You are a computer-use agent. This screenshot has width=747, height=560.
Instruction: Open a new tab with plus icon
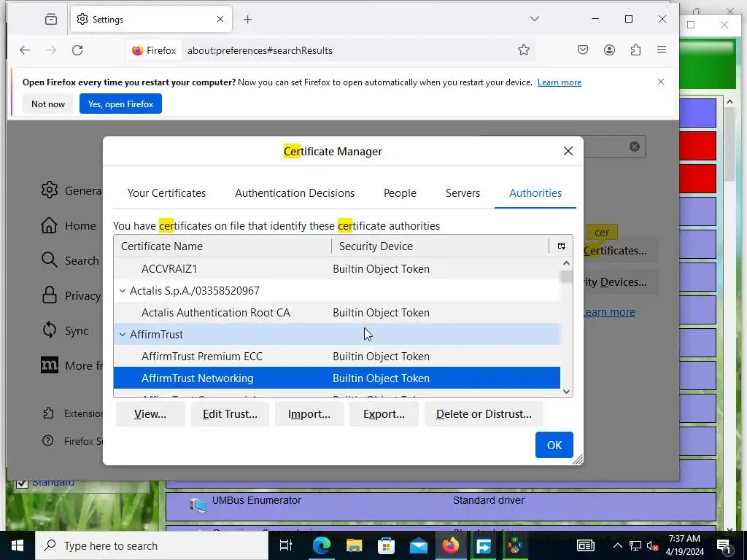point(248,19)
